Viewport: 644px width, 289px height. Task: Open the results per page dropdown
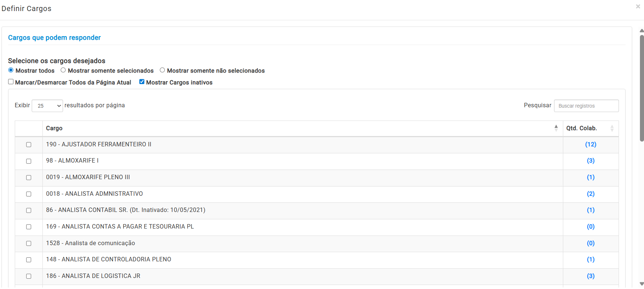pyautogui.click(x=47, y=106)
